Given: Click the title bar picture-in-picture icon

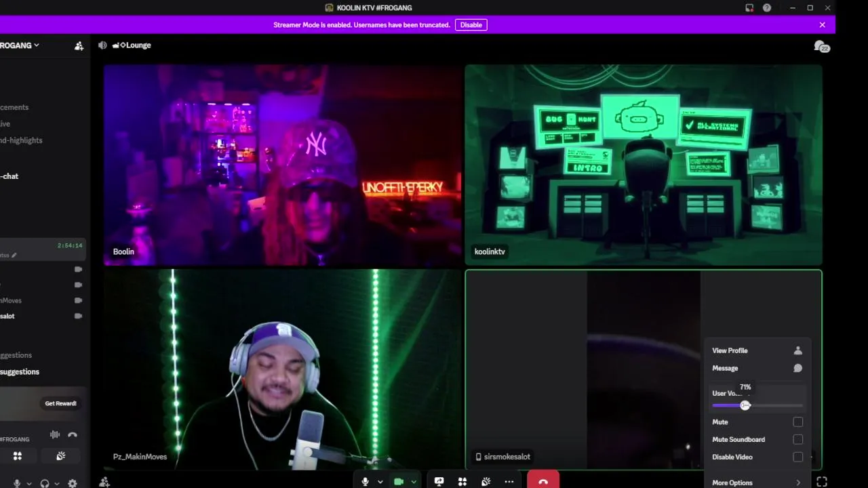Looking at the screenshot, I should pyautogui.click(x=749, y=8).
